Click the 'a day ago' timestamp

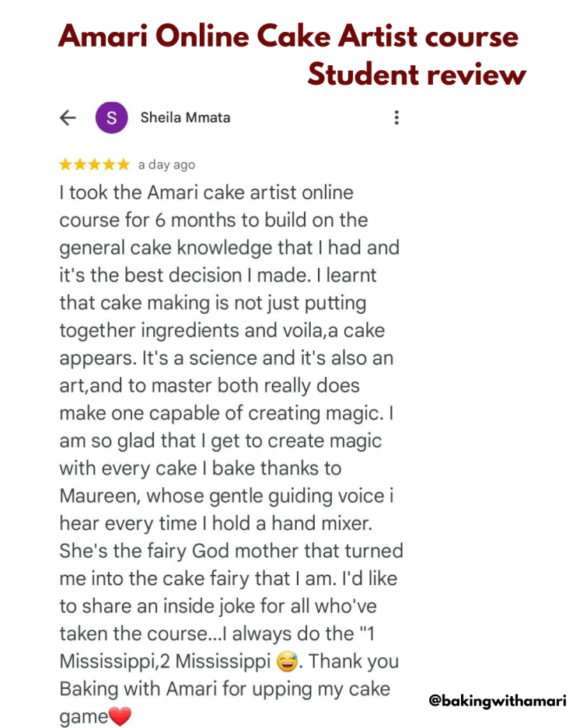[166, 165]
